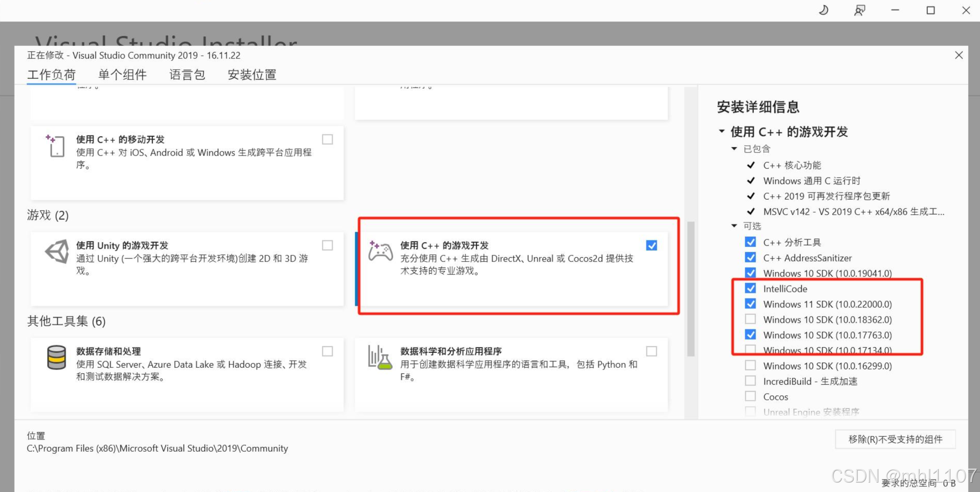980x492 pixels.
Task: Click the 正在修改 - Visual Studio Community 2019 title
Action: point(134,55)
